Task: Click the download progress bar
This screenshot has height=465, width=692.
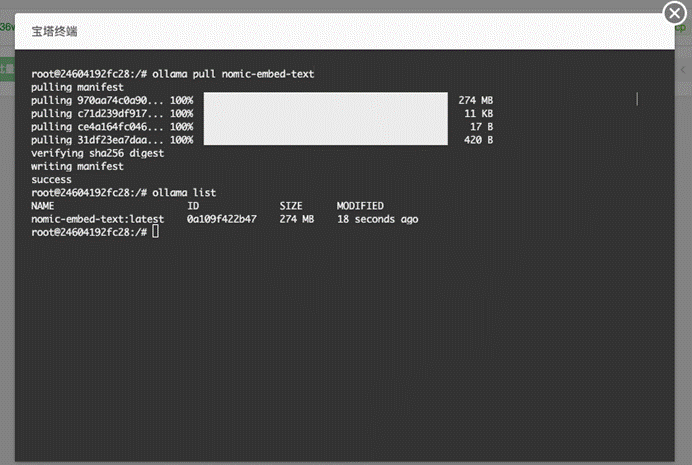Action: point(326,118)
